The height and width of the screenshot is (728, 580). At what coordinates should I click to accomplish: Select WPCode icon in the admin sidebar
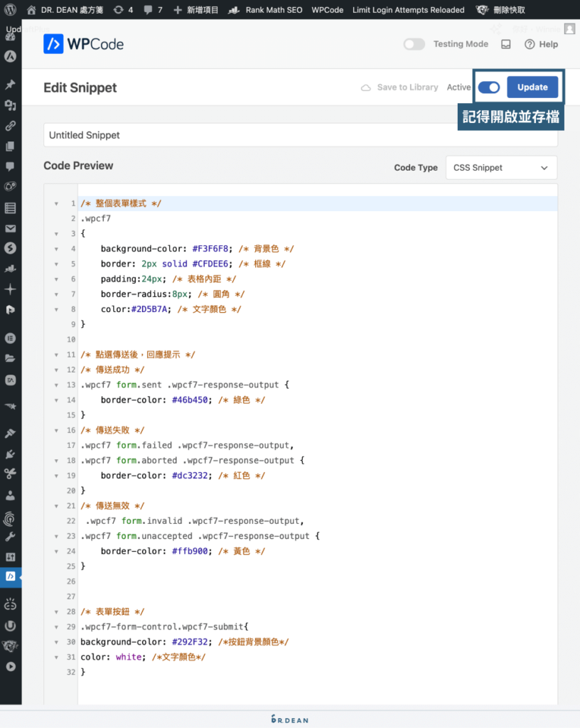tap(10, 577)
